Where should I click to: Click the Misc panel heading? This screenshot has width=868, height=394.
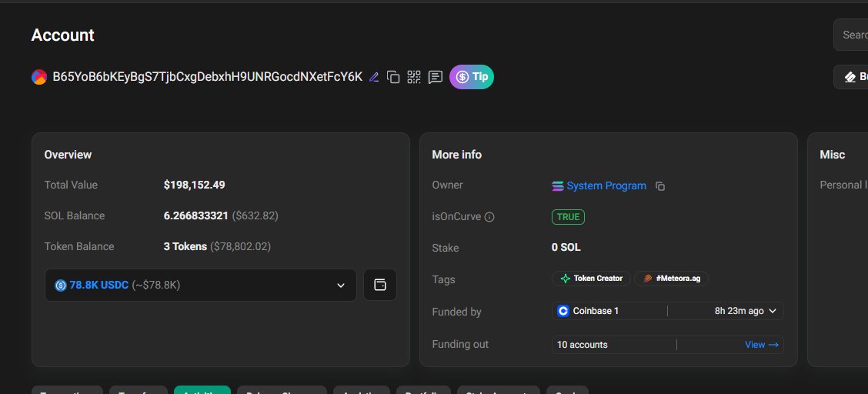(x=833, y=155)
